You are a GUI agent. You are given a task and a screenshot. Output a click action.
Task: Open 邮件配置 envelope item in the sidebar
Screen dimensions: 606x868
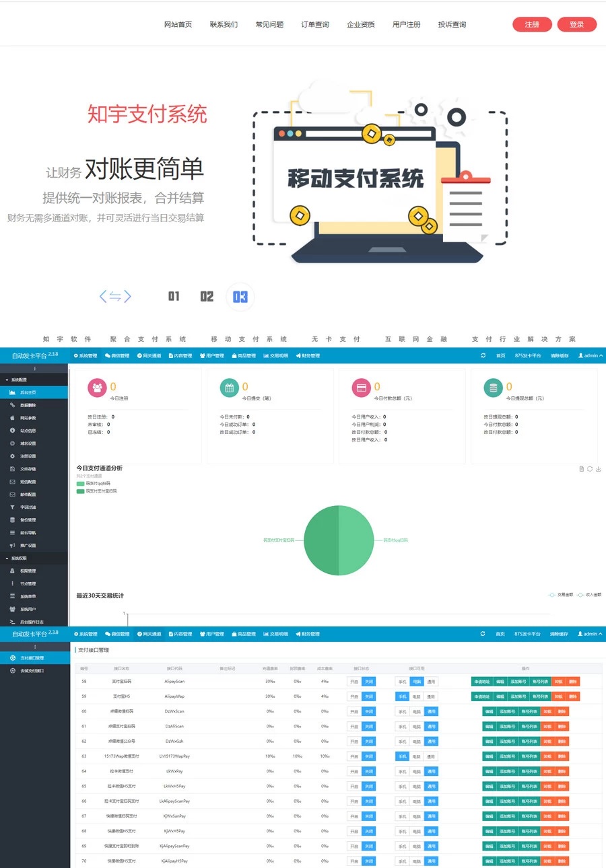[x=28, y=495]
